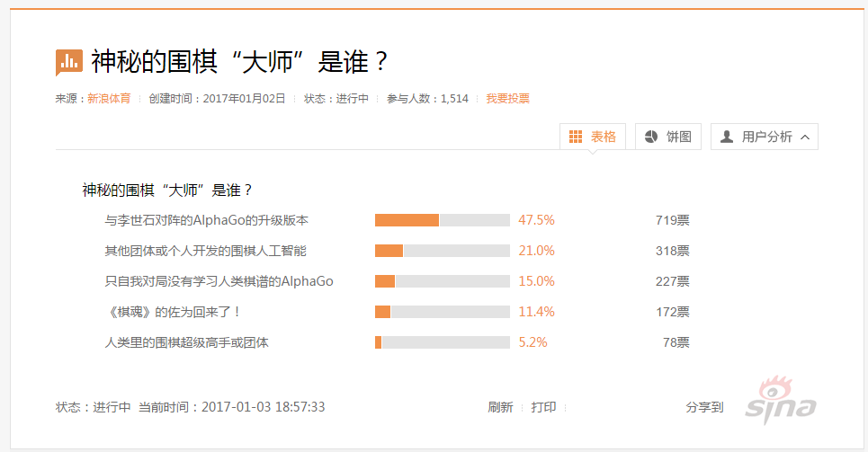Switch to the 表格 view tab
The height and width of the screenshot is (452, 868).
click(x=593, y=137)
